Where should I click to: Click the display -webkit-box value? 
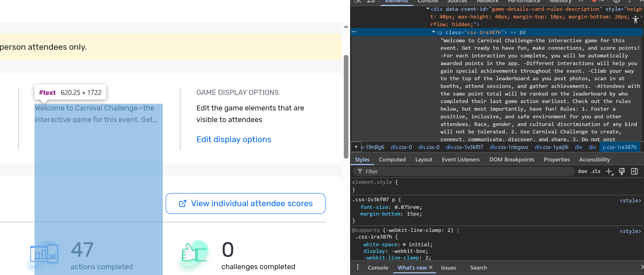[409, 251]
